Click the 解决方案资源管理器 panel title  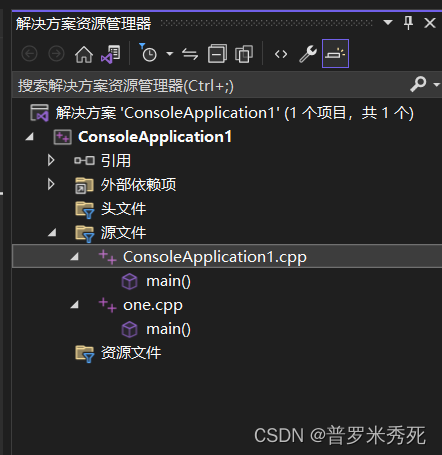(x=83, y=24)
